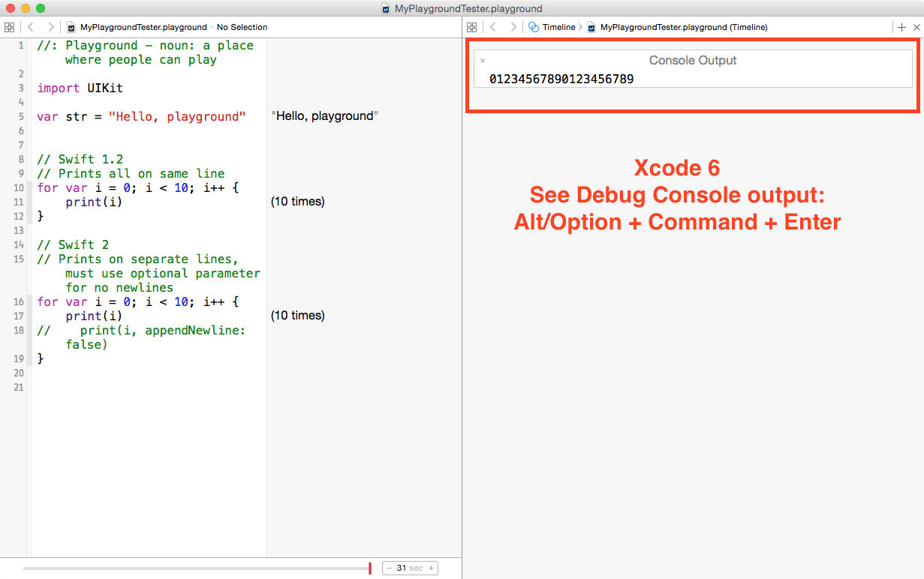Zoom the window with green button
924x579 pixels.
tap(41, 8)
